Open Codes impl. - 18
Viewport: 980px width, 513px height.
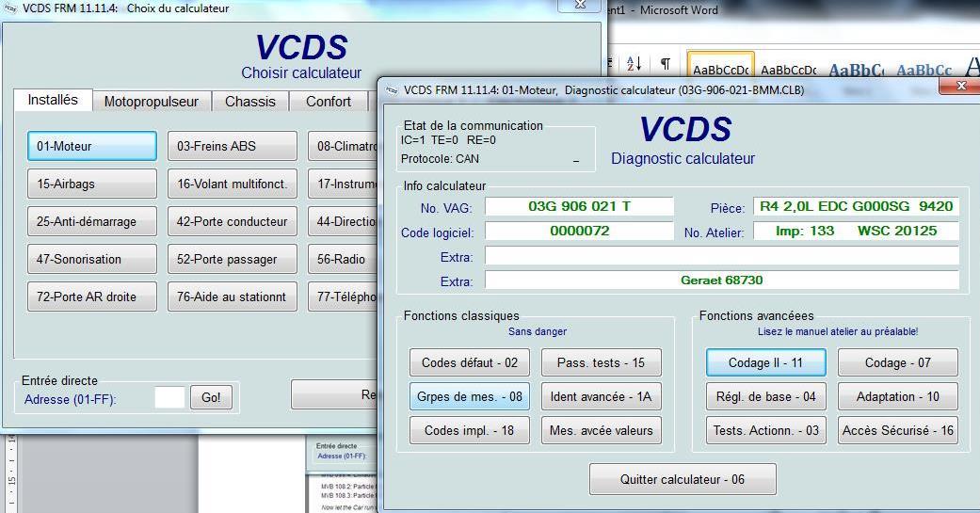[470, 430]
